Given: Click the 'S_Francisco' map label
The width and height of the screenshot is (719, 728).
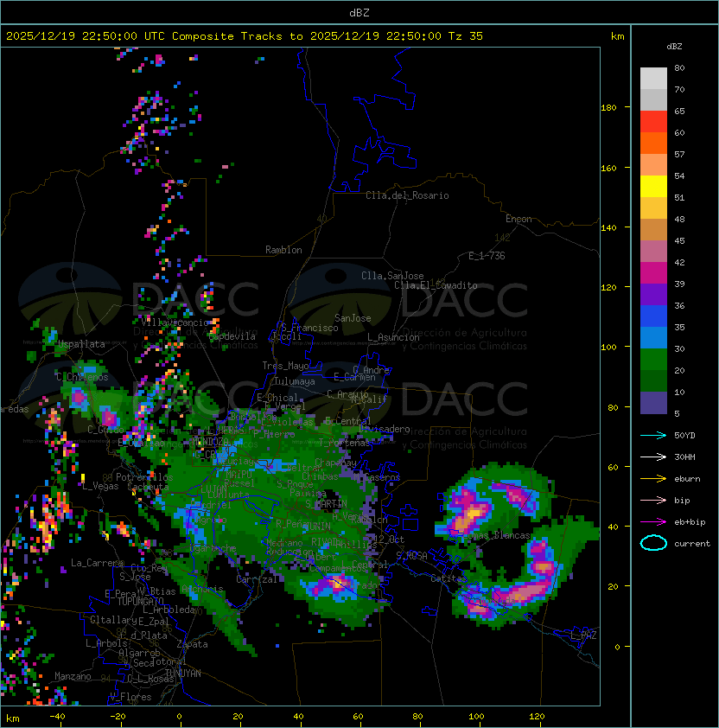Looking at the screenshot, I should (x=309, y=329).
